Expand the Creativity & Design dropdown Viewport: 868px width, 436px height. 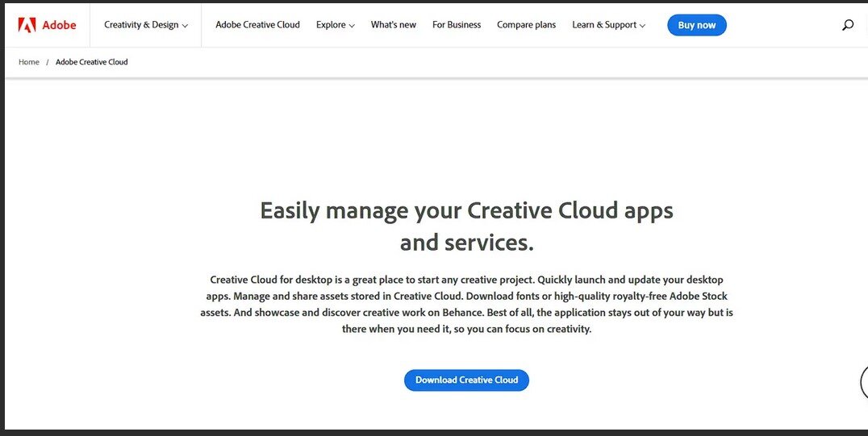(x=146, y=25)
